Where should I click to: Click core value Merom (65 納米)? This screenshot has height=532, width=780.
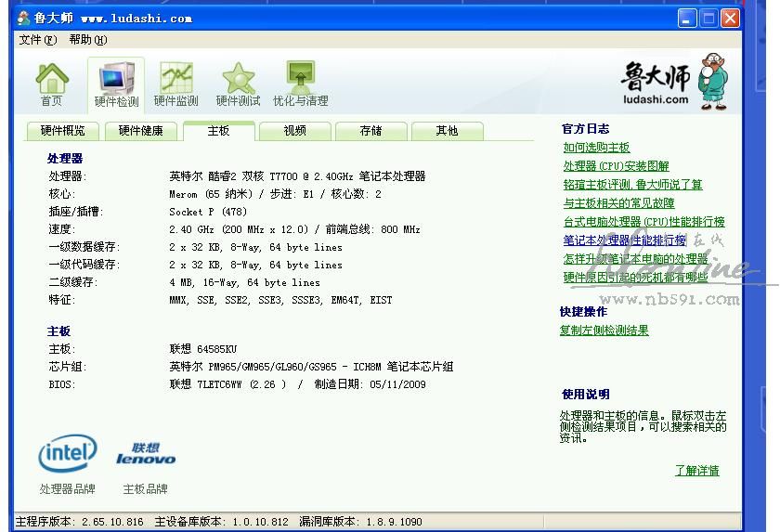(275, 194)
